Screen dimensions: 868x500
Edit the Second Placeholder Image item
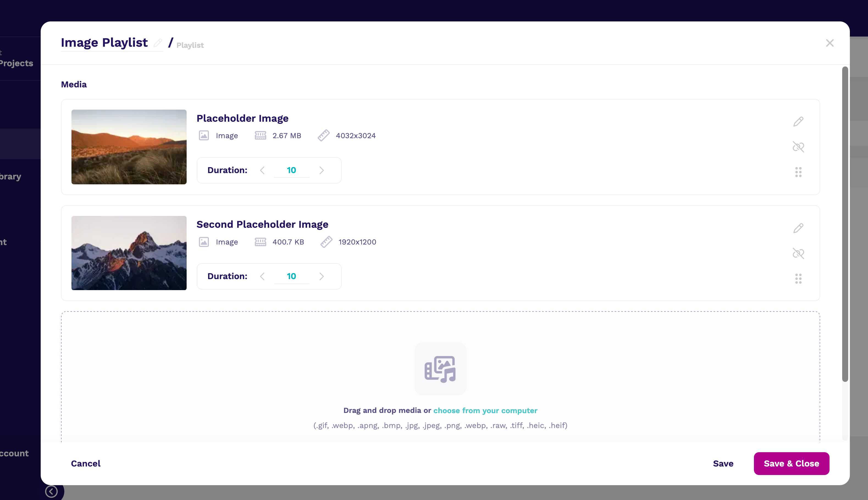[x=798, y=228]
